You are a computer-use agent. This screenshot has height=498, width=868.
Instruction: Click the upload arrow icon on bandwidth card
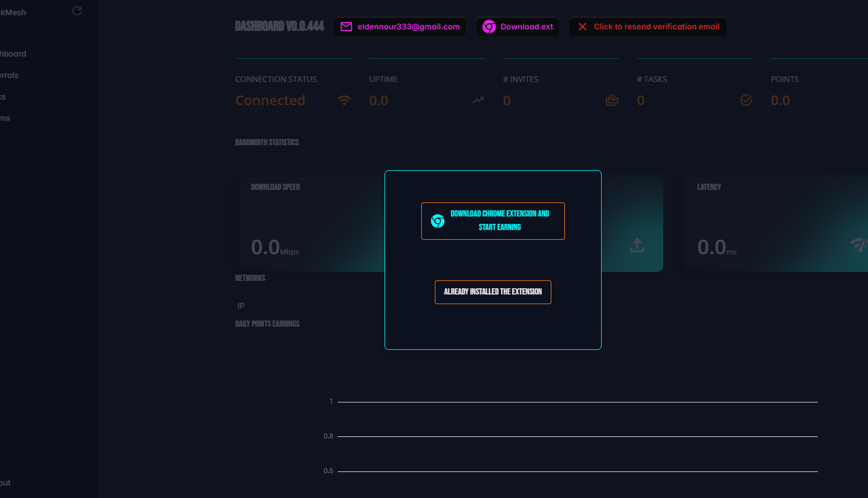coord(637,245)
